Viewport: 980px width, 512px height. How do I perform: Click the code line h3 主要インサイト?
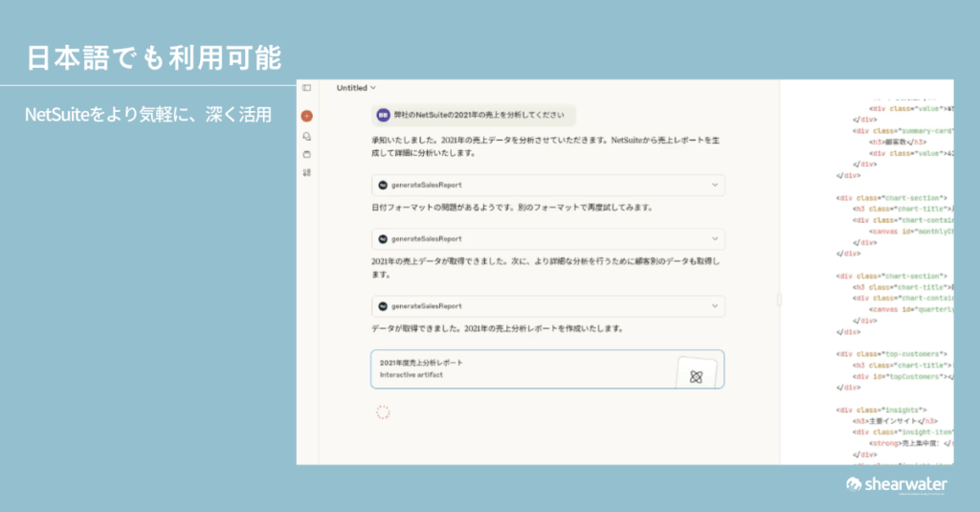pos(895,421)
